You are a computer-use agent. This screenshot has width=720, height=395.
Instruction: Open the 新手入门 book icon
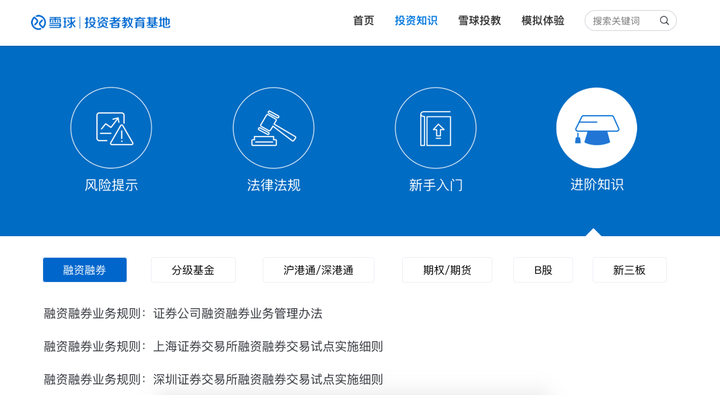pyautogui.click(x=436, y=128)
